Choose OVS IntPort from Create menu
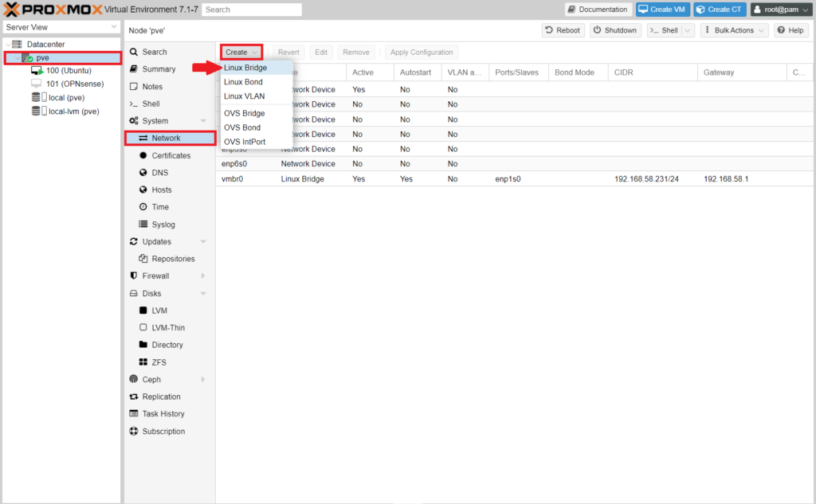 click(256, 142)
